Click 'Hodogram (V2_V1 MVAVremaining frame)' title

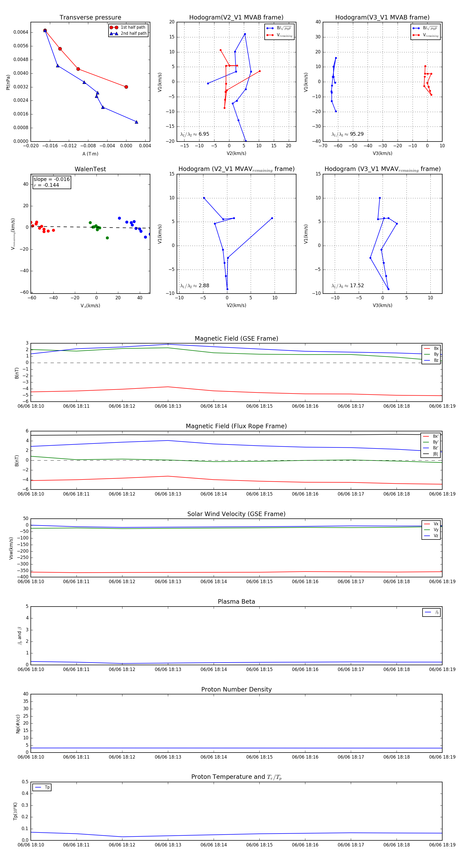tap(236, 169)
